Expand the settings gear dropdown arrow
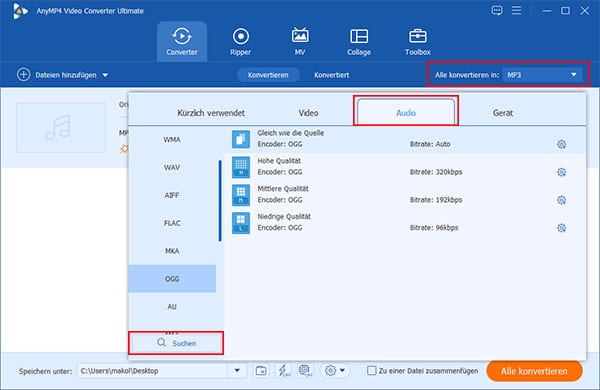 [342, 370]
